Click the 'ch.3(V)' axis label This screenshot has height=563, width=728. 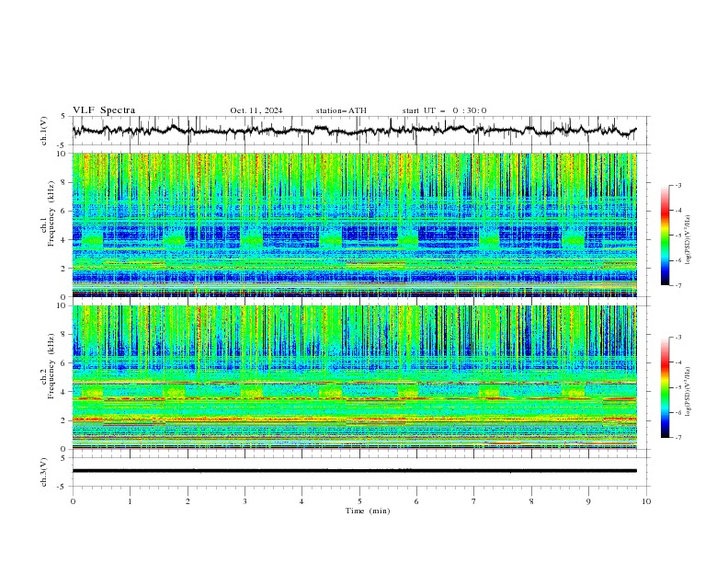(44, 472)
